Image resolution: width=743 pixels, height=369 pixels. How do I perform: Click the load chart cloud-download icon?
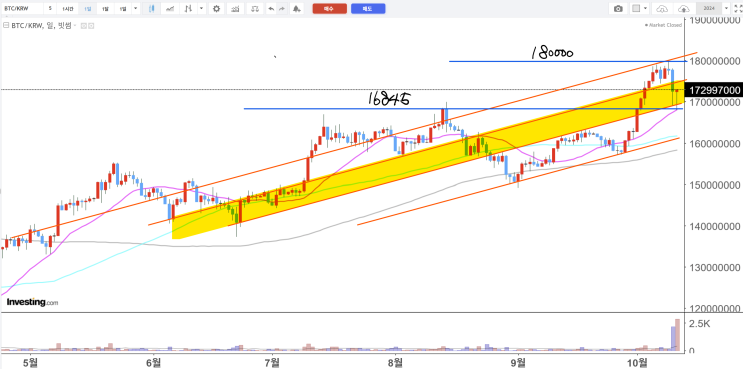(662, 9)
